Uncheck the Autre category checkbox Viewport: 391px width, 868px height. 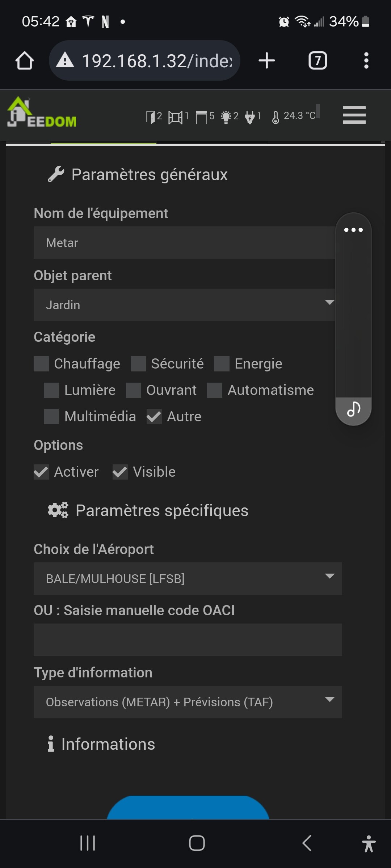point(154,417)
